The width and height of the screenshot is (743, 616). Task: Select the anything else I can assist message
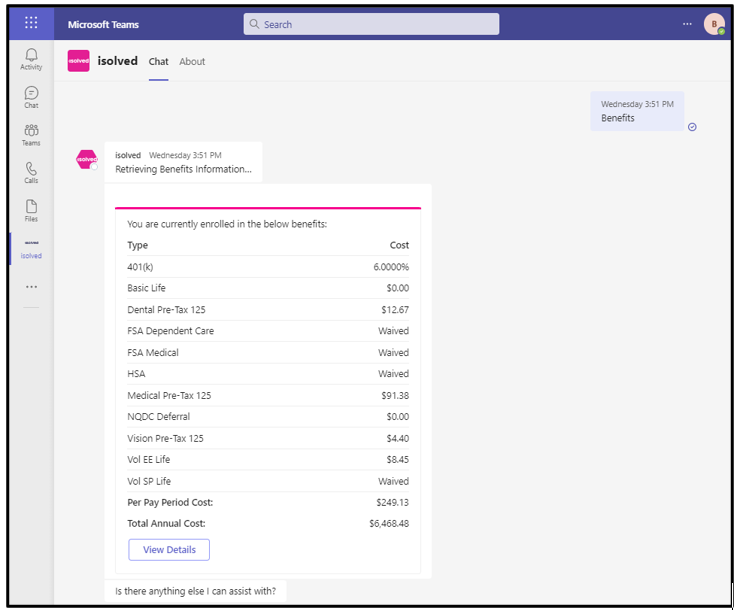point(195,591)
